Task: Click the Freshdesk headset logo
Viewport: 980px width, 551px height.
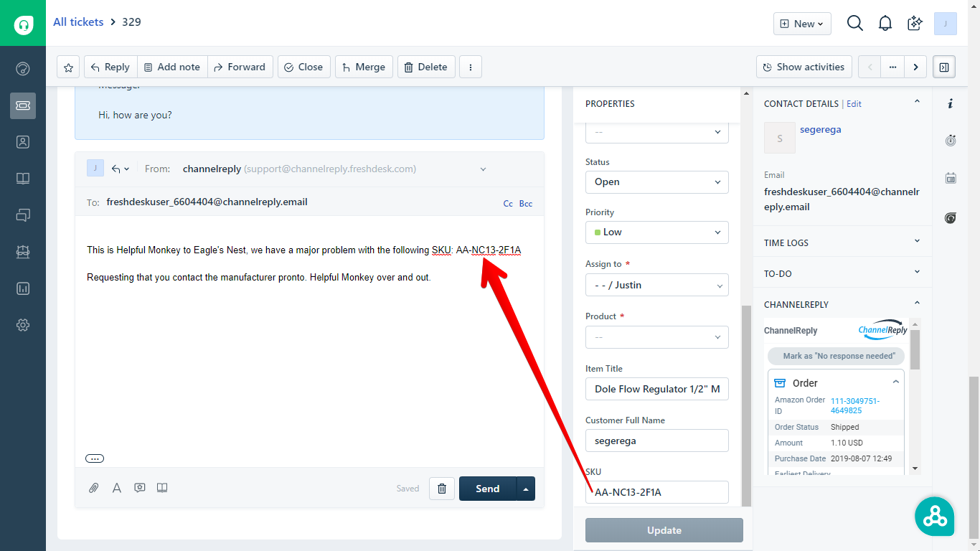Action: (x=23, y=24)
